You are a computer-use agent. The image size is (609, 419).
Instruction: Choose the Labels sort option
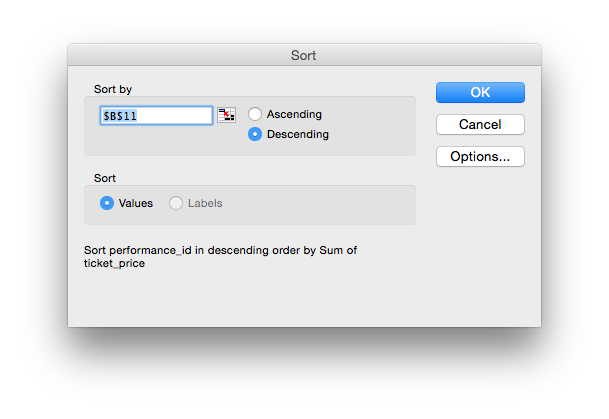click(176, 203)
